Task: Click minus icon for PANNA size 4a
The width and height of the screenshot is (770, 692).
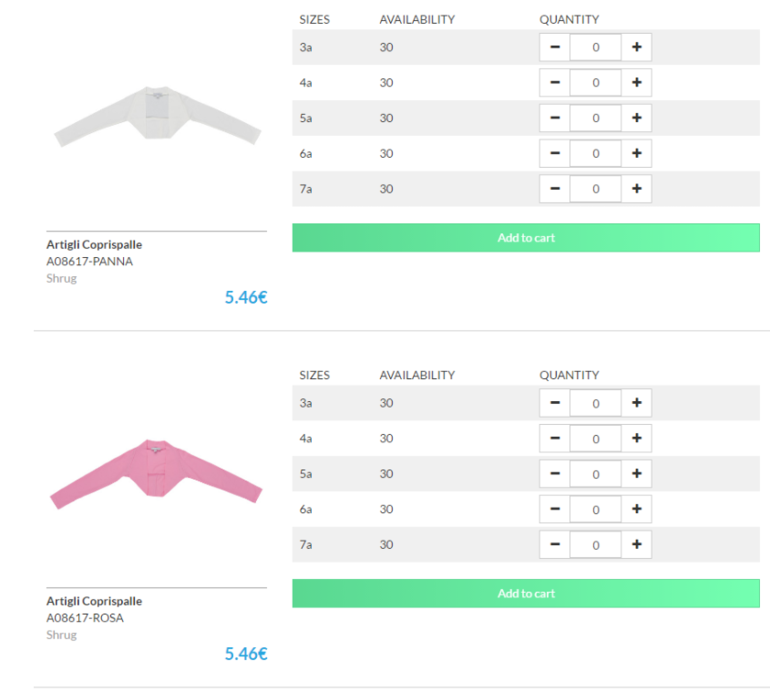Action: pos(554,83)
